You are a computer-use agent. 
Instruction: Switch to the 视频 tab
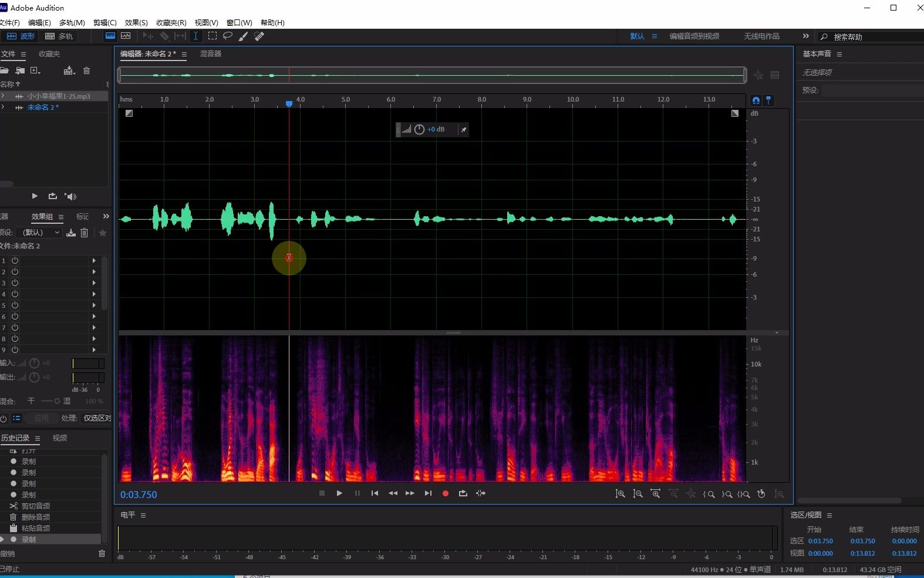pos(60,438)
